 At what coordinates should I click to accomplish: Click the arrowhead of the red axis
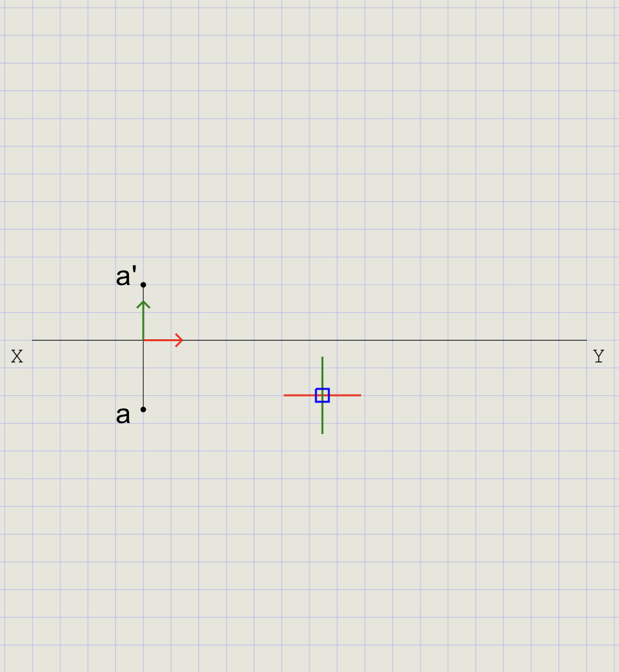coord(179,340)
